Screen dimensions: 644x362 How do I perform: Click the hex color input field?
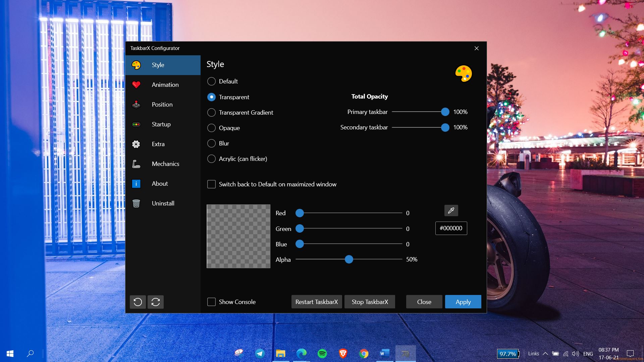(451, 228)
